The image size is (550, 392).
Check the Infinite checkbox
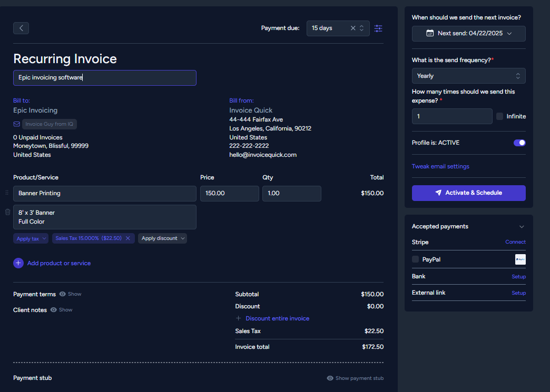point(499,116)
